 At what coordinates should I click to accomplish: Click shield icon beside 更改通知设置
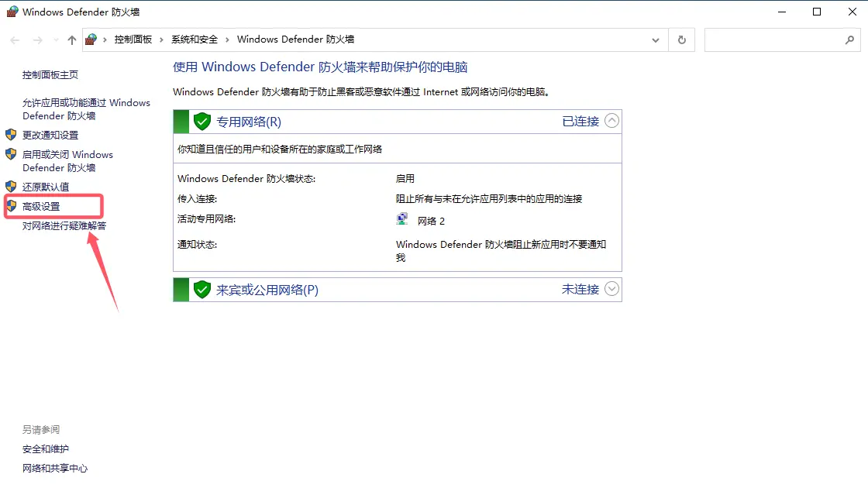click(x=11, y=135)
